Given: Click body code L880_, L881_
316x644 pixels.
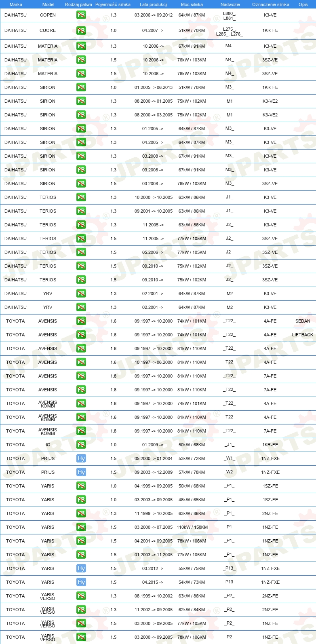Looking at the screenshot, I should point(230,16).
